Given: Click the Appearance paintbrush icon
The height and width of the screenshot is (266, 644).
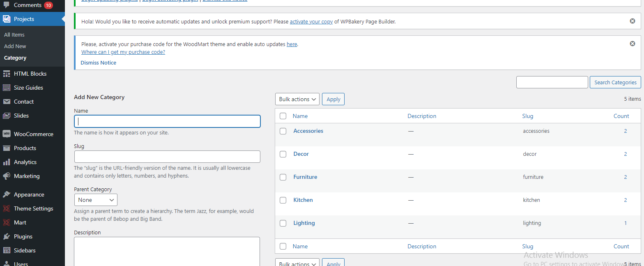Looking at the screenshot, I should [7, 194].
